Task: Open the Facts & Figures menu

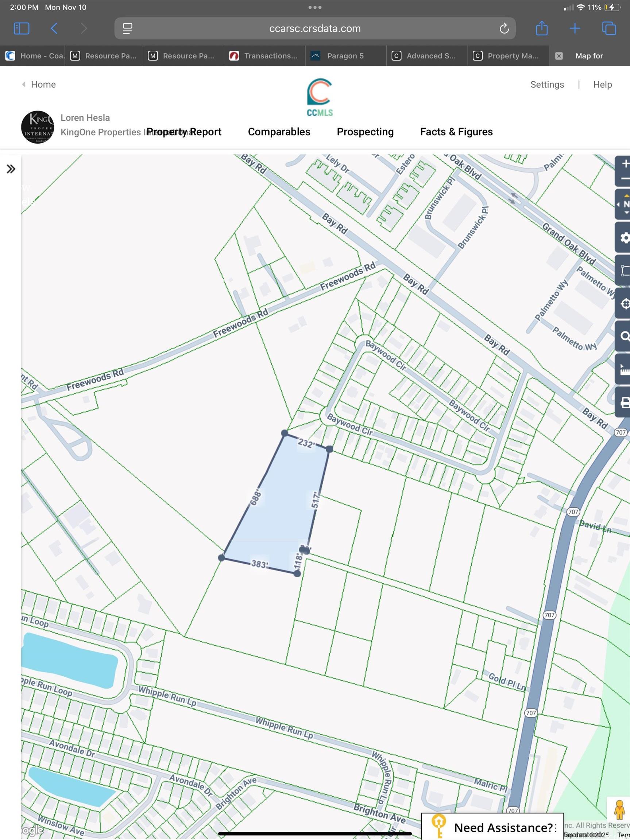Action: coord(456,132)
